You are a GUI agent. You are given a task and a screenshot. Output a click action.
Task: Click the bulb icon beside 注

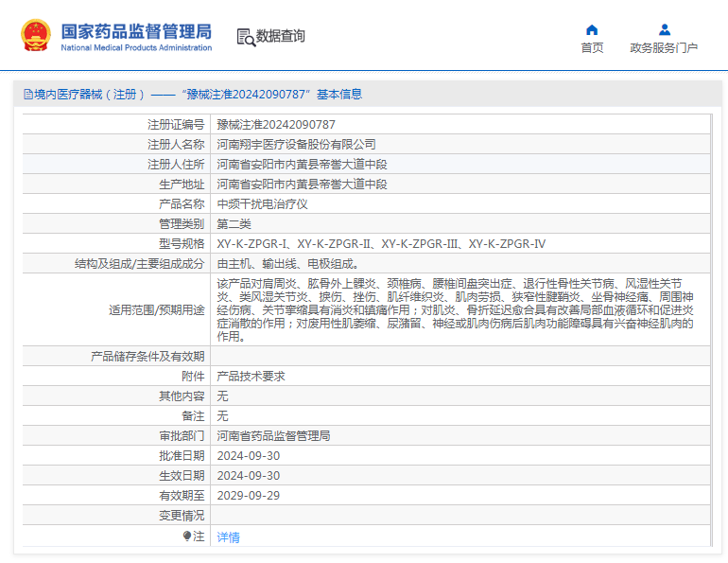[x=186, y=537]
